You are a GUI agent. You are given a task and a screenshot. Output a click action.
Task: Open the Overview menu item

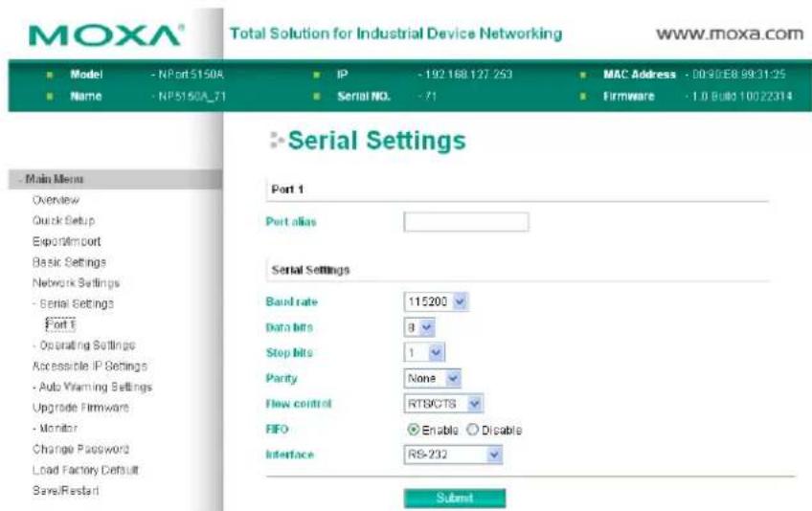point(56,200)
